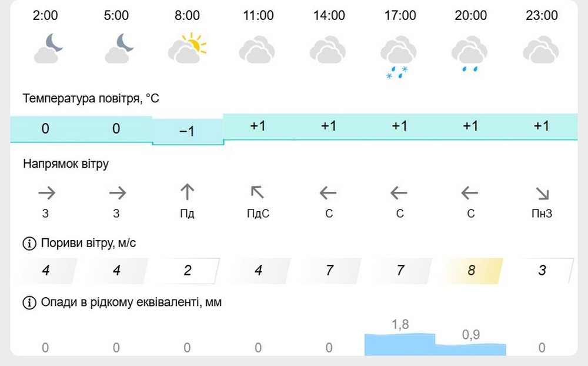Click the 20:00 rain cloud icon
Viewport: 588px width, 366px height.
[470, 54]
